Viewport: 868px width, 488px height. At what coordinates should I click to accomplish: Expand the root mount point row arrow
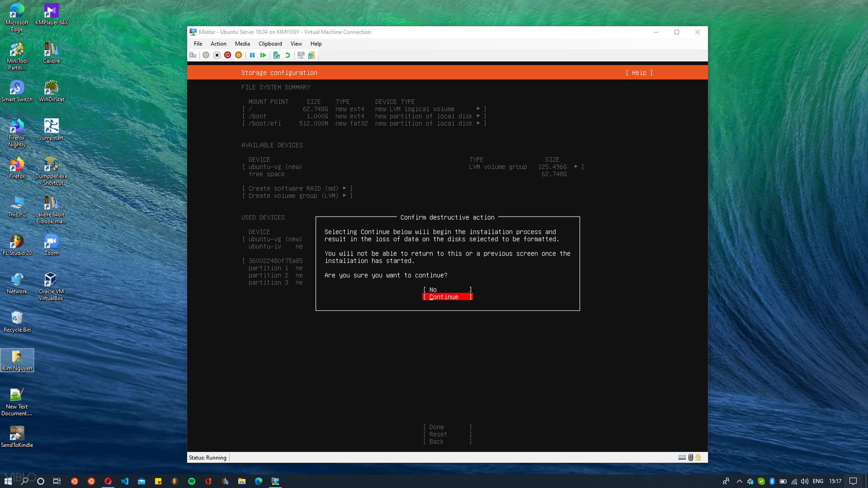tap(478, 109)
